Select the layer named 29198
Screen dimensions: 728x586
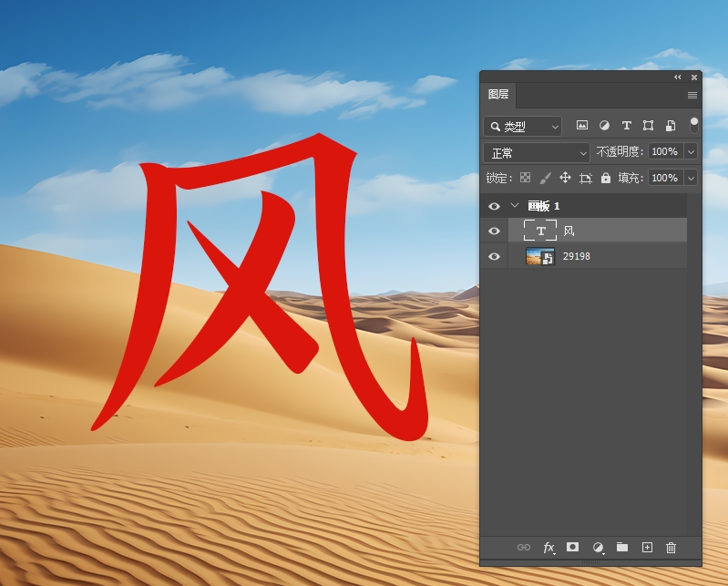coord(576,256)
